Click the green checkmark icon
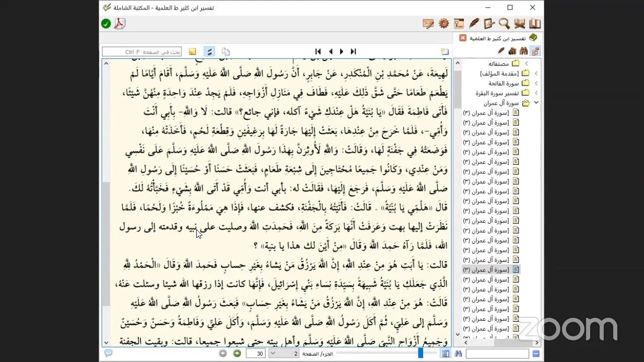Screen dimensions: 644x362 pyautogui.click(x=106, y=24)
